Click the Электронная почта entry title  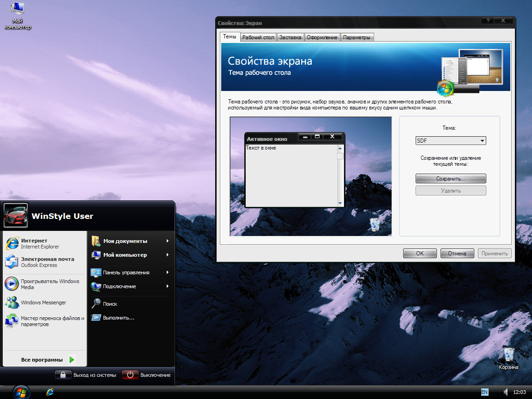coord(48,259)
